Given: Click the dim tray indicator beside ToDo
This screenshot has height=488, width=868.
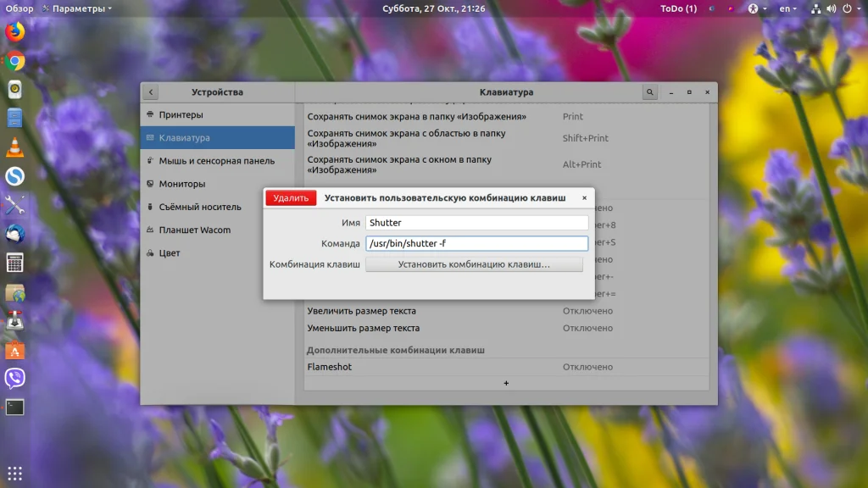Looking at the screenshot, I should coord(711,8).
